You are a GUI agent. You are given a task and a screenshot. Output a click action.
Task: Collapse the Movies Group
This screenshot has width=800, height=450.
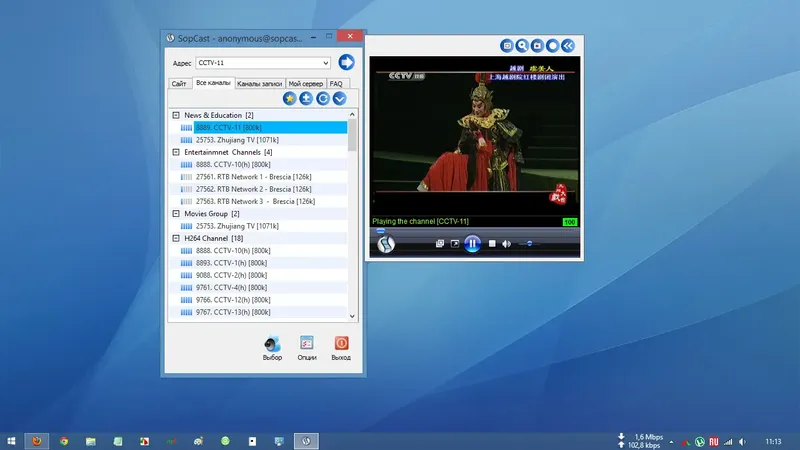pyautogui.click(x=176, y=214)
